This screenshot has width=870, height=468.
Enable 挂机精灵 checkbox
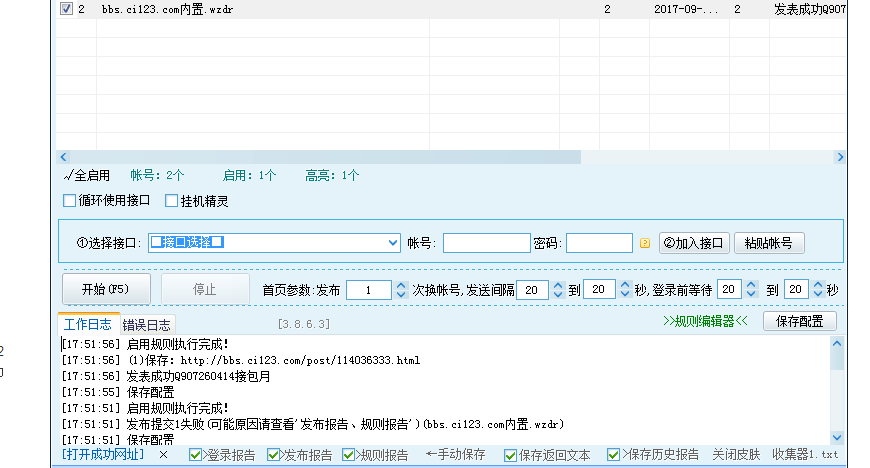(x=171, y=200)
